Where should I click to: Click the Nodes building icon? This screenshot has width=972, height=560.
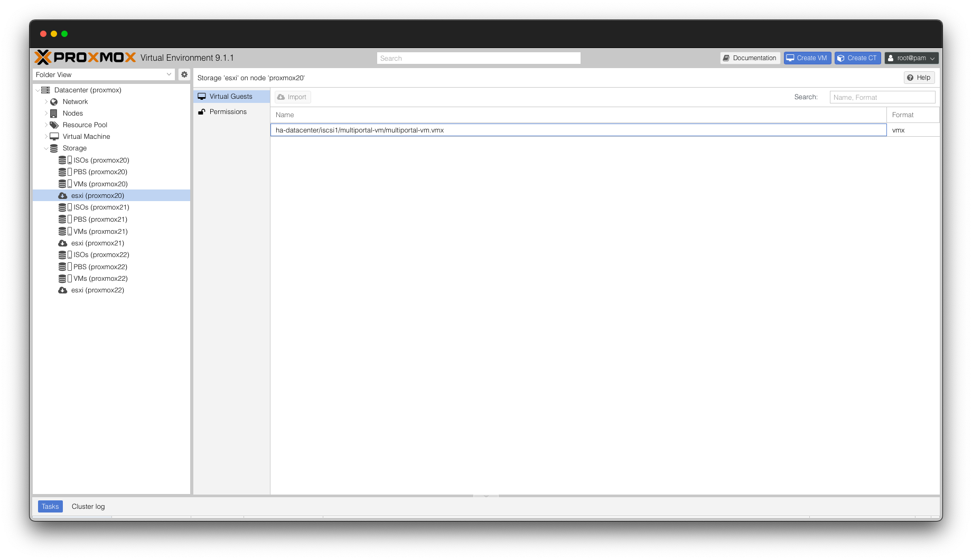click(x=54, y=113)
